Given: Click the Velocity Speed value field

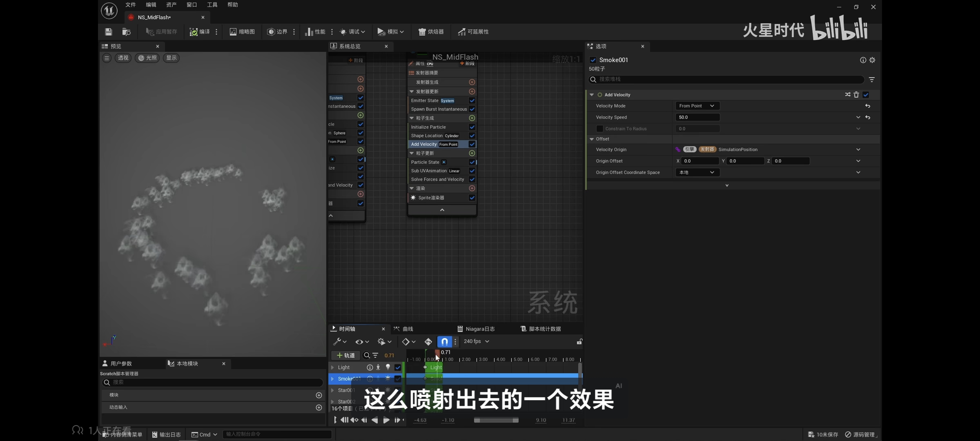Looking at the screenshot, I should pyautogui.click(x=697, y=117).
